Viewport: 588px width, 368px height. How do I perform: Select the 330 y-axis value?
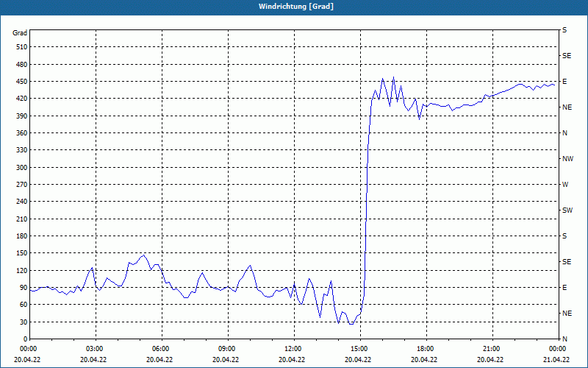(22, 150)
